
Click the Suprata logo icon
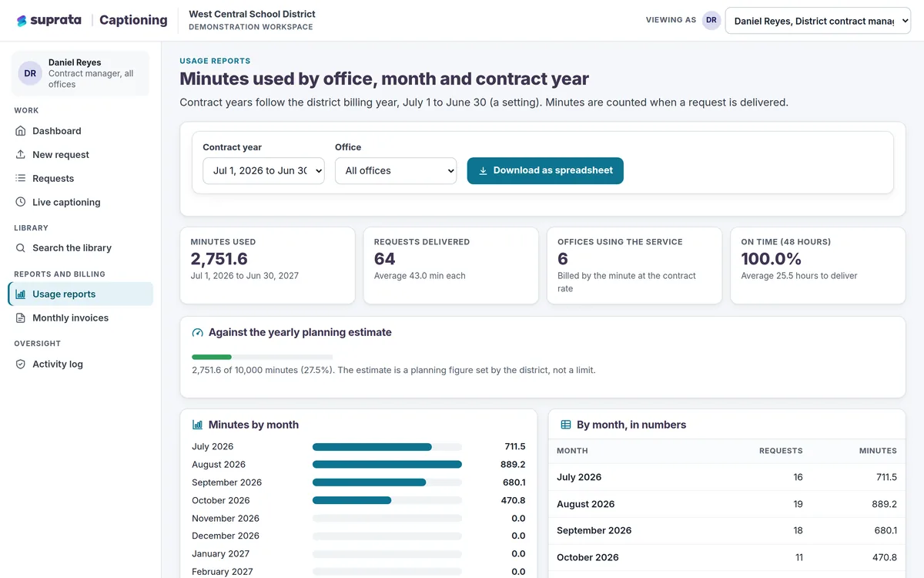(22, 21)
